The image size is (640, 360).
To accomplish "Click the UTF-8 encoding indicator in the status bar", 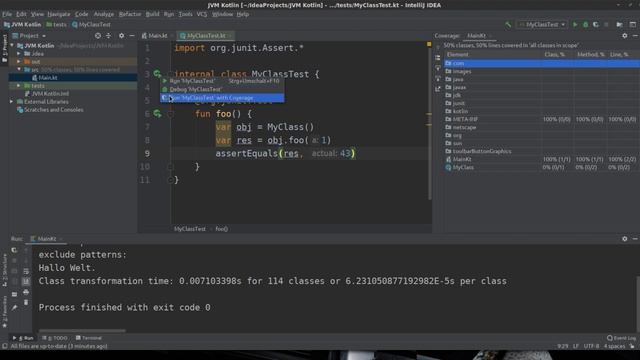I will point(591,346).
